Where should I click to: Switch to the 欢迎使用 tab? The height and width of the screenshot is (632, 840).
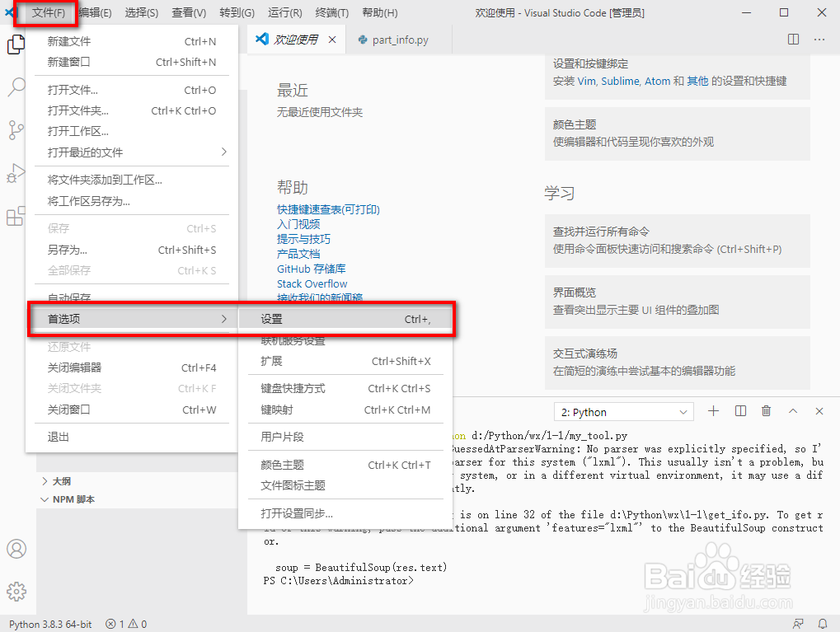pyautogui.click(x=296, y=40)
